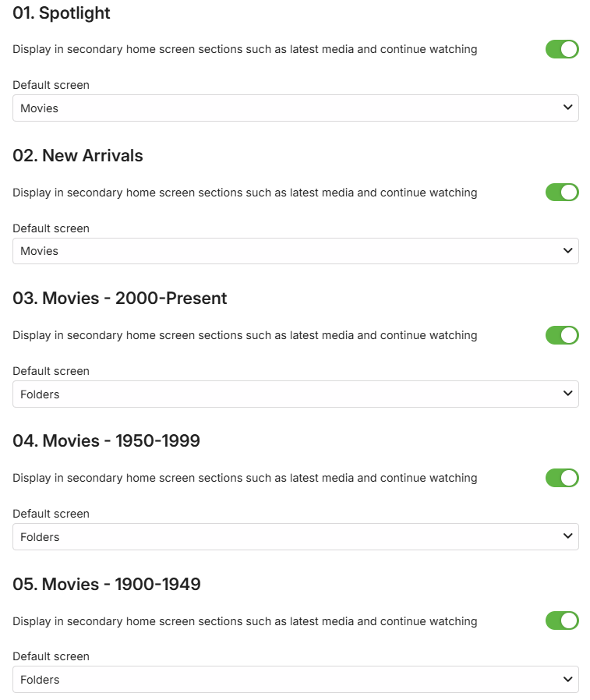Click the "01. Spotlight" section heading

62,13
